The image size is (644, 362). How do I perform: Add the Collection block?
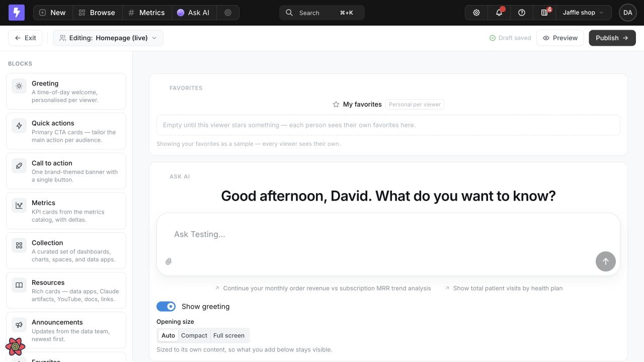(66, 250)
